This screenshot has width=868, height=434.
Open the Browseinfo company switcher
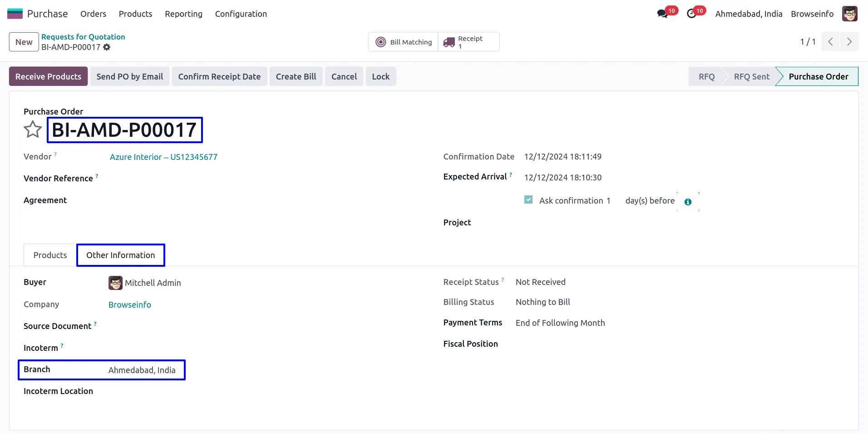click(x=812, y=14)
